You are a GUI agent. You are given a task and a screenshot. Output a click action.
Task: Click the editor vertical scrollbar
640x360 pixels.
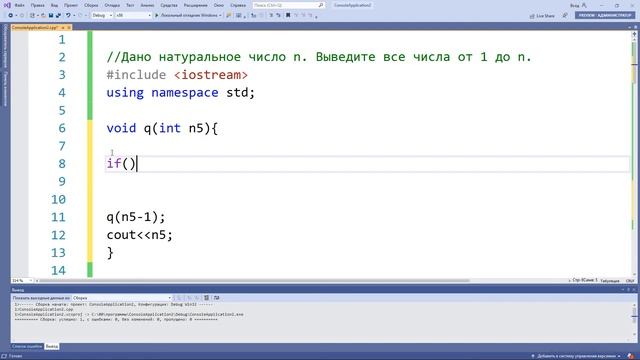coord(634,155)
